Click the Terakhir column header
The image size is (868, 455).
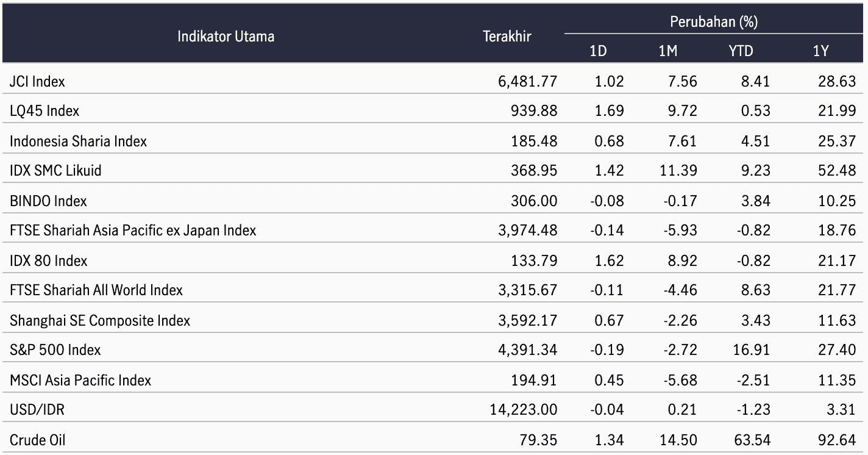(x=507, y=37)
